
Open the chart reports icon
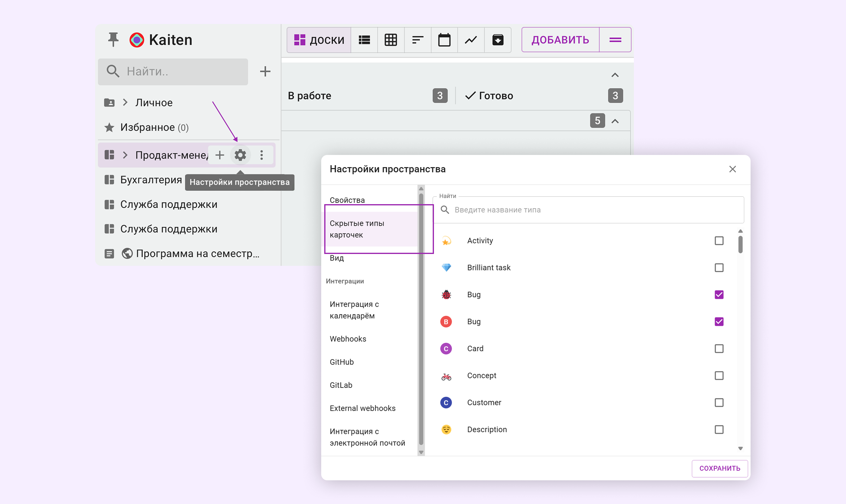(471, 40)
